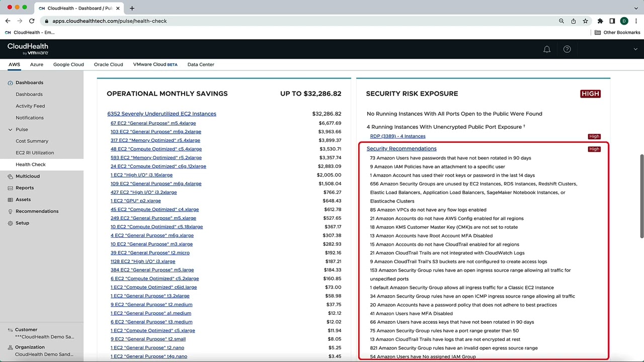Share page using address bar share icon
The height and width of the screenshot is (362, 644).
(574, 21)
